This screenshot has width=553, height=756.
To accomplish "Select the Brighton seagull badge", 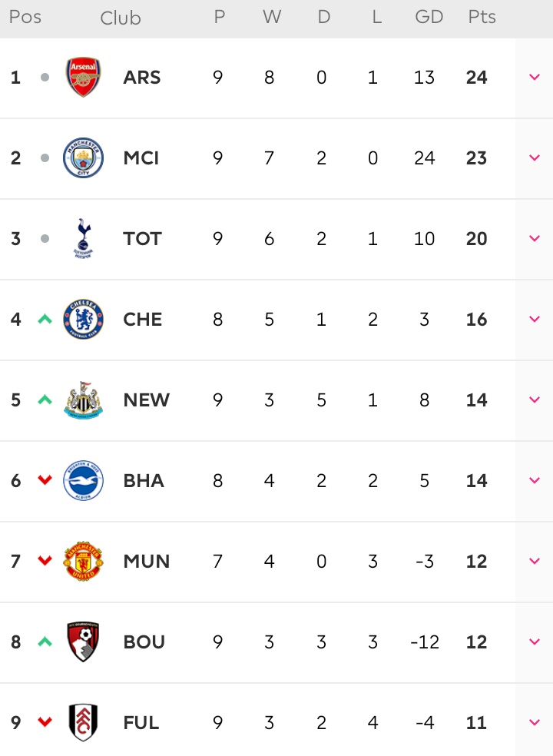I will [83, 480].
